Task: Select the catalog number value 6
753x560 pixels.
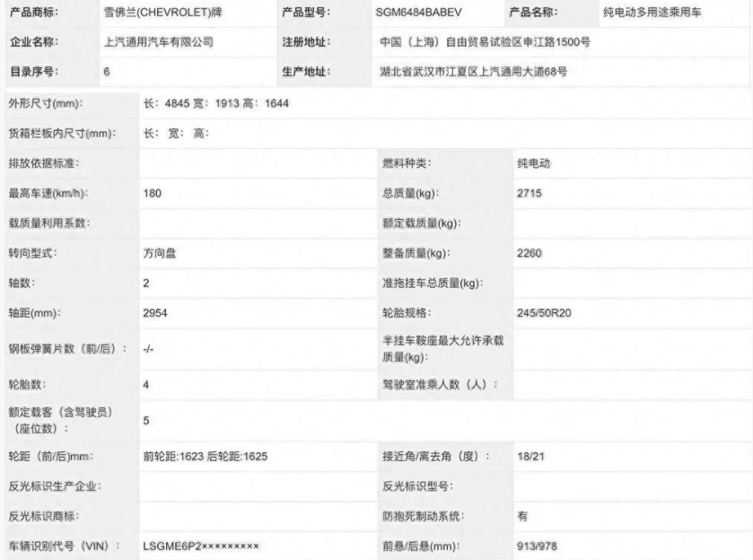Action: coord(107,72)
